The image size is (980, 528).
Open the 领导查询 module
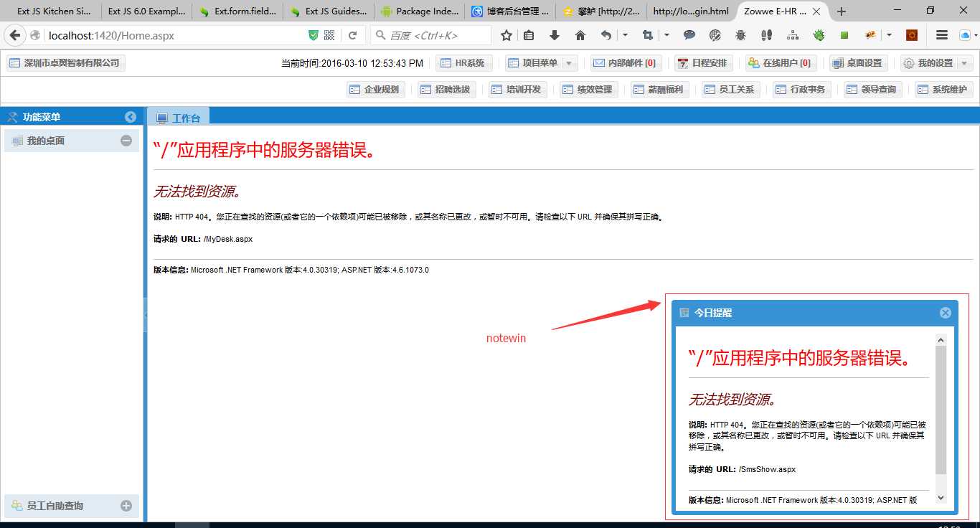pyautogui.click(x=872, y=90)
